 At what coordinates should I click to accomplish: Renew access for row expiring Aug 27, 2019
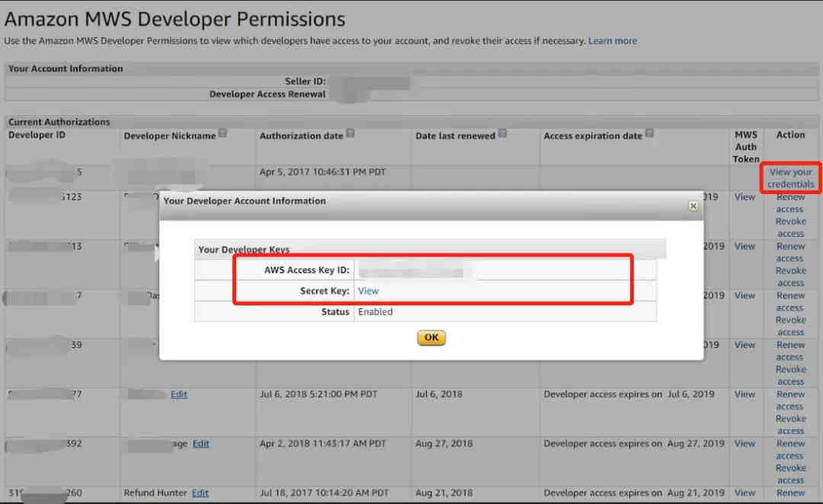(x=790, y=450)
